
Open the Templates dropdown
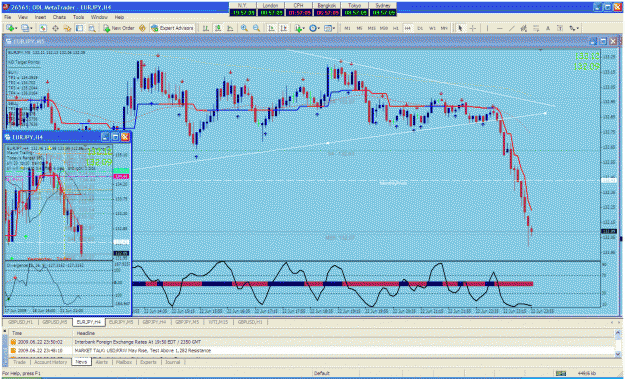329,28
